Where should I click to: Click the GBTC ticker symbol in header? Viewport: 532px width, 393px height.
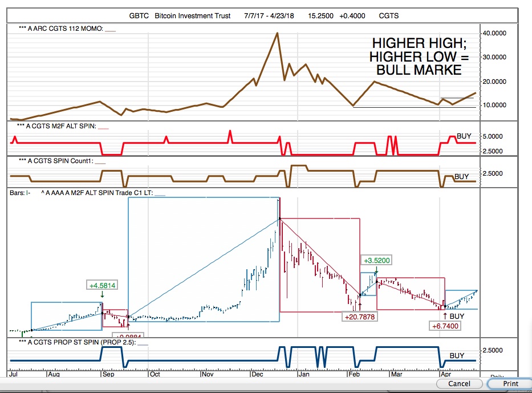pos(139,16)
